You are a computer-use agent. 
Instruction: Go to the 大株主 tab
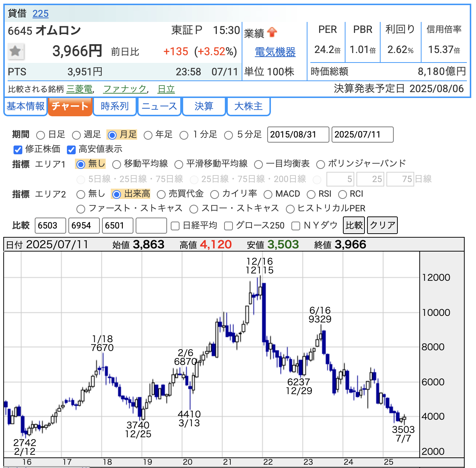[x=249, y=106]
